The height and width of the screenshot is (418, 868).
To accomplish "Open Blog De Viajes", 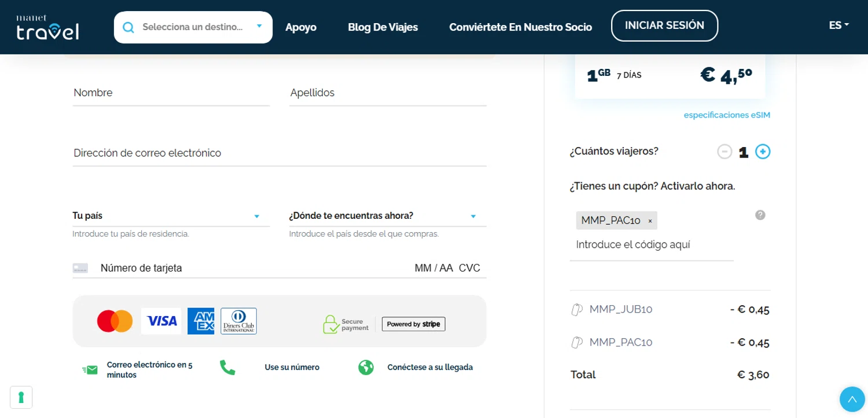I will 382,27.
